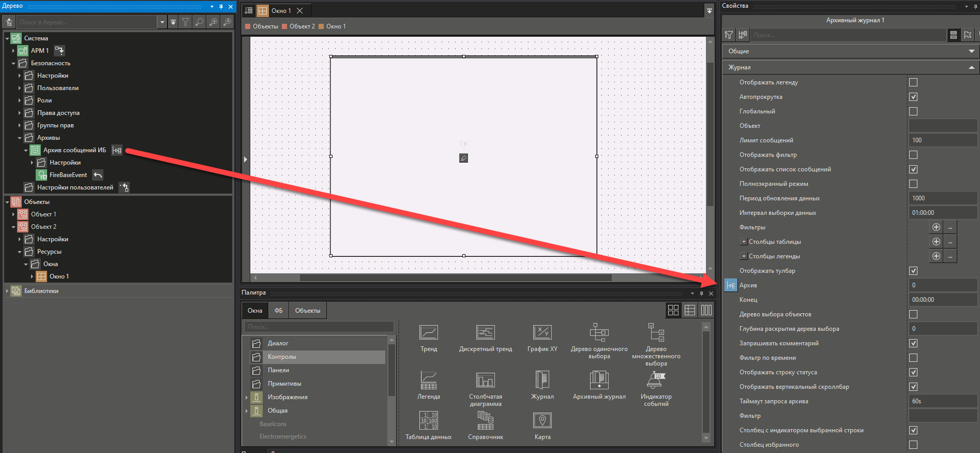Click the XY graph palette icon
This screenshot has height=453, width=980.
point(542,333)
